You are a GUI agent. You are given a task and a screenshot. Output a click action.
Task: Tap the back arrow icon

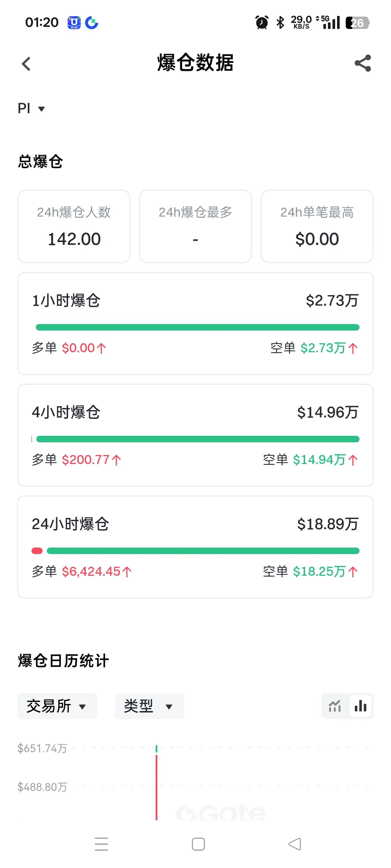(26, 64)
